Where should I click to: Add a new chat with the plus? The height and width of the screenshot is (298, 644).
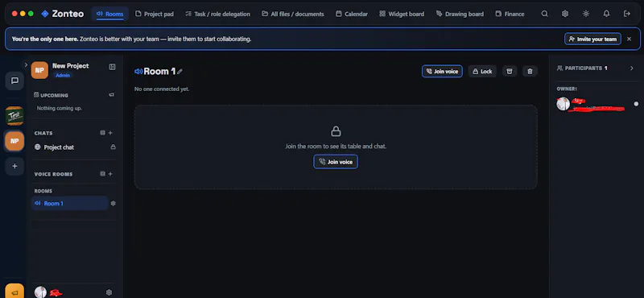(x=110, y=133)
